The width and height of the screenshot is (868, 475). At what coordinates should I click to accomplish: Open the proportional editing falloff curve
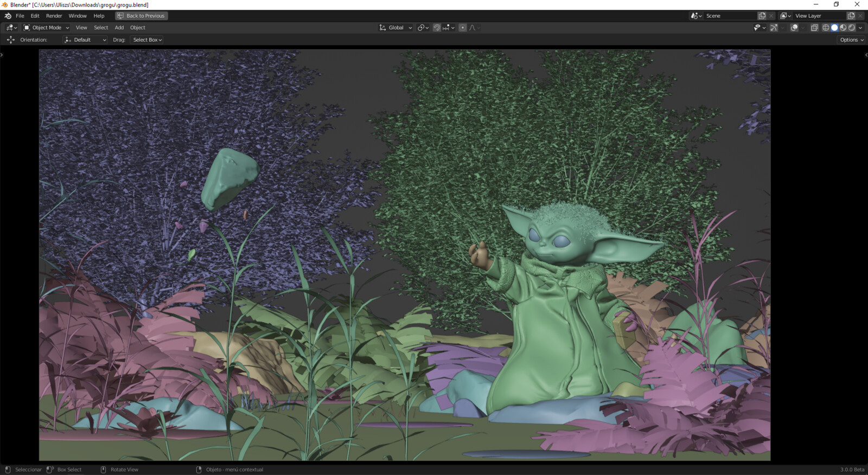click(475, 28)
